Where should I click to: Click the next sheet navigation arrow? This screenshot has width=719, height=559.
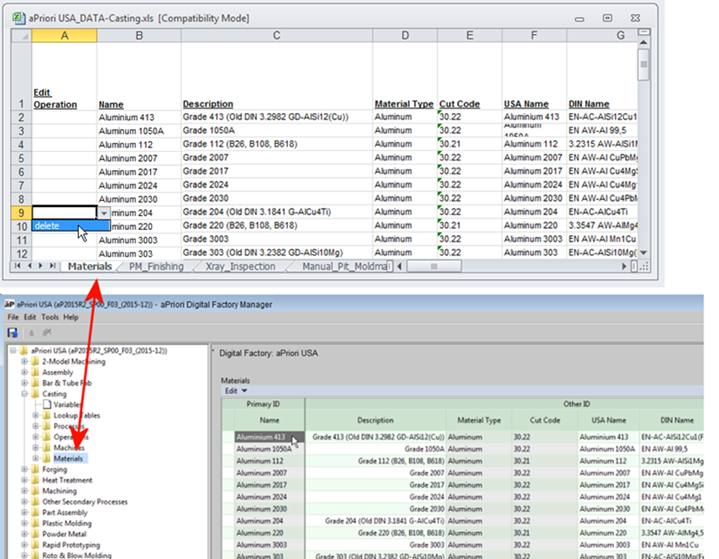coord(40,266)
